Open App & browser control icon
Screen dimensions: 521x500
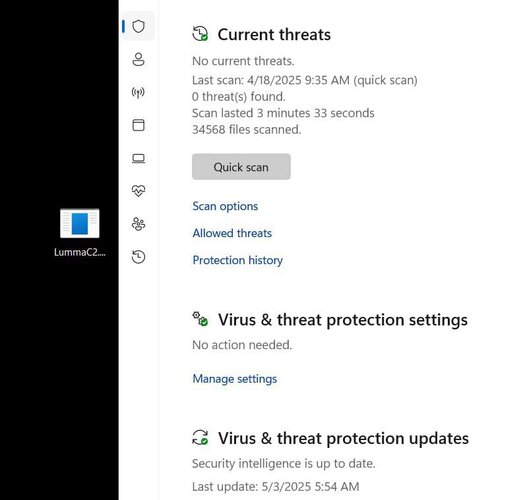pos(138,125)
